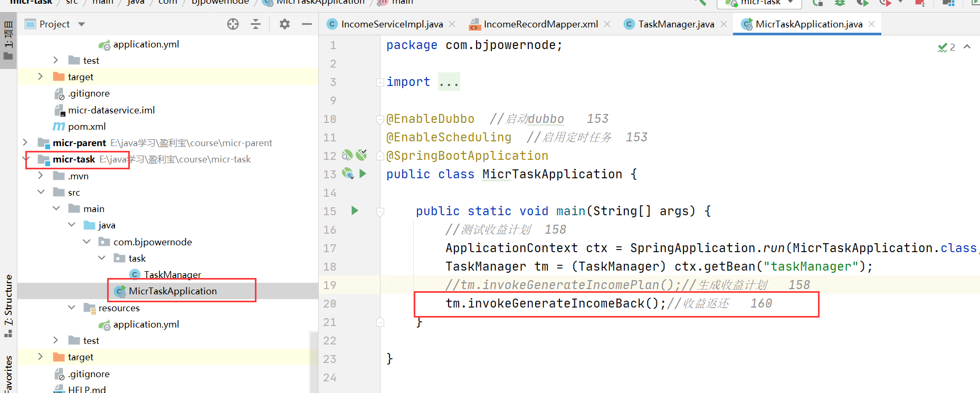Screen dimensions: 980x393
Task: Click on the invokeGenerateIncomeBack call
Action: click(556, 303)
